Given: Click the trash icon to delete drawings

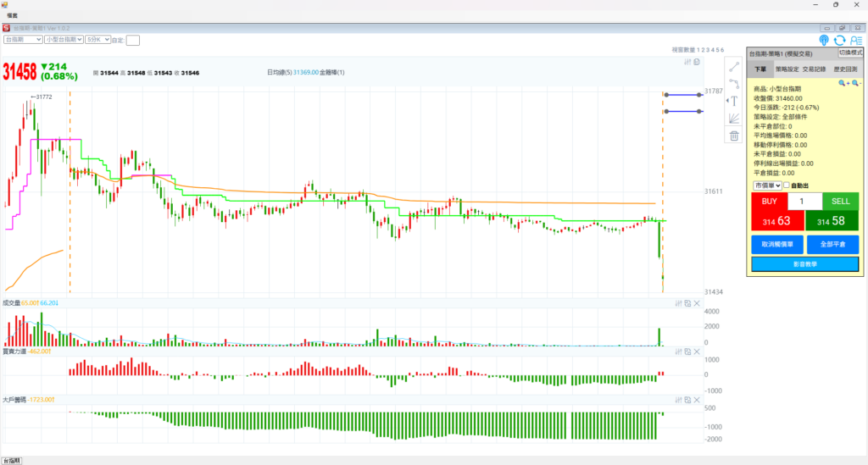Looking at the screenshot, I should (734, 135).
